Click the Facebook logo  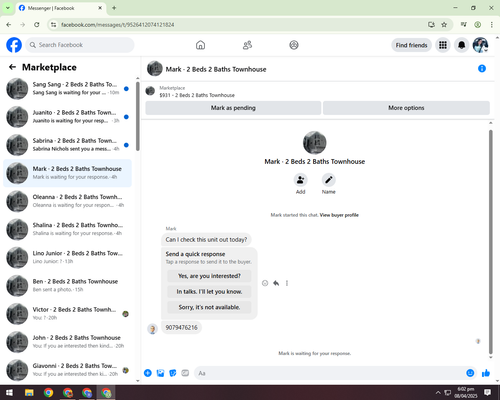(x=14, y=45)
